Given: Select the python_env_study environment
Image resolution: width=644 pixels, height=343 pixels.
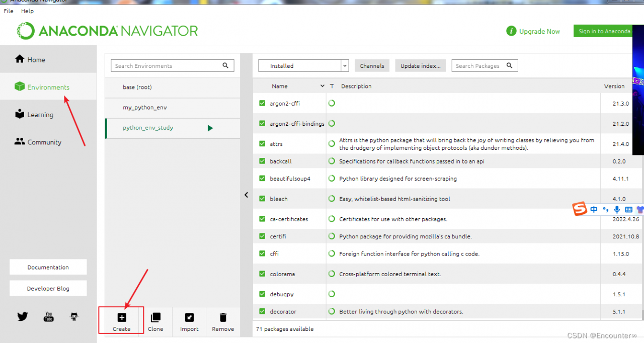Looking at the screenshot, I should click(172, 128).
